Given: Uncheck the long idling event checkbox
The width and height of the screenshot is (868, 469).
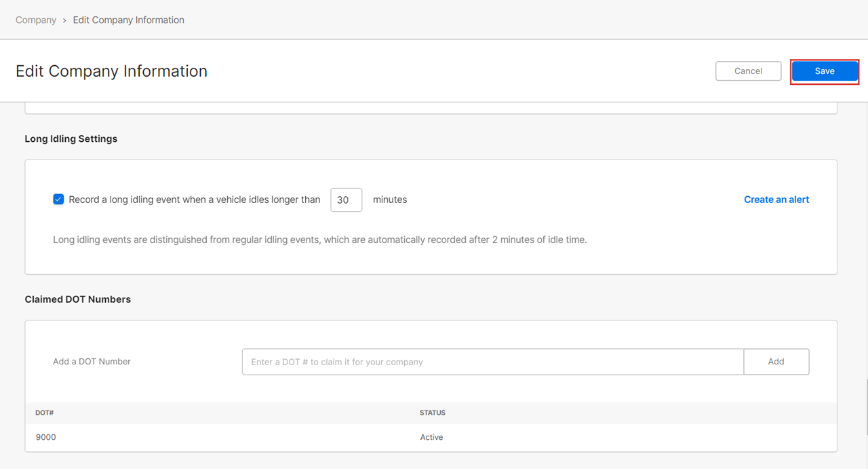Looking at the screenshot, I should point(58,200).
